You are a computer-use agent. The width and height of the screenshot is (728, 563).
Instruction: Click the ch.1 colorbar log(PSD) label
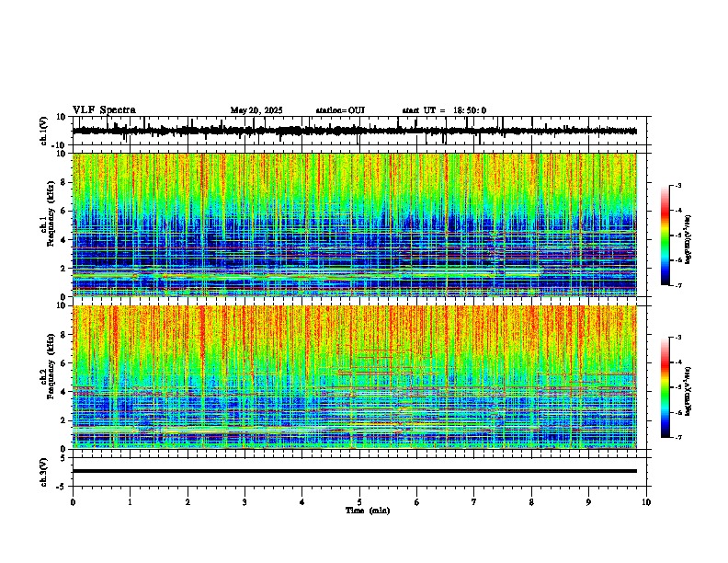tap(688, 240)
